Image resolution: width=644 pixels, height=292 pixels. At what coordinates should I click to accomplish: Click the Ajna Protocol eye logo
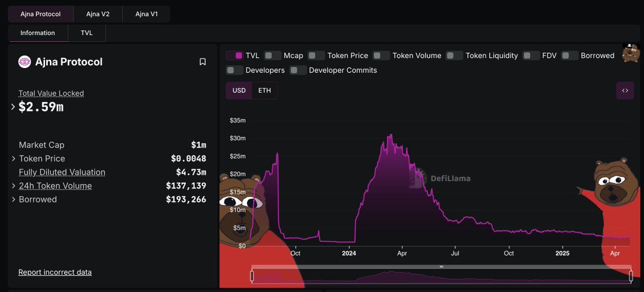pos(25,62)
